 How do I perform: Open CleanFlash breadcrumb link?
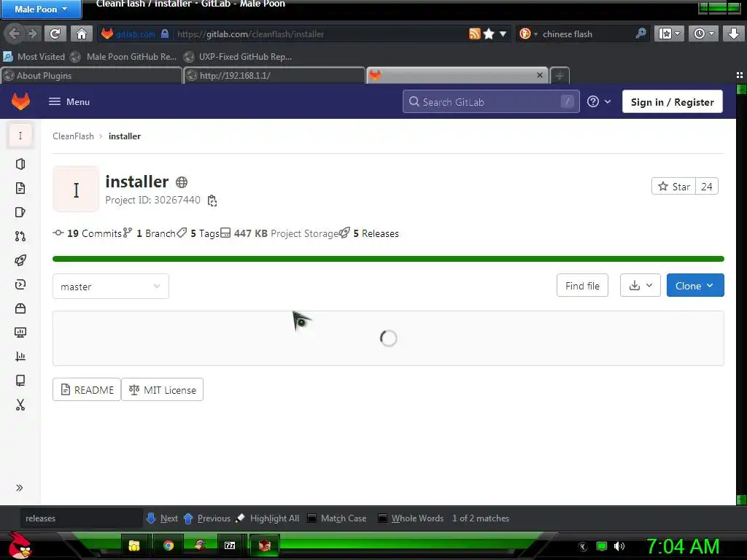[x=74, y=136]
